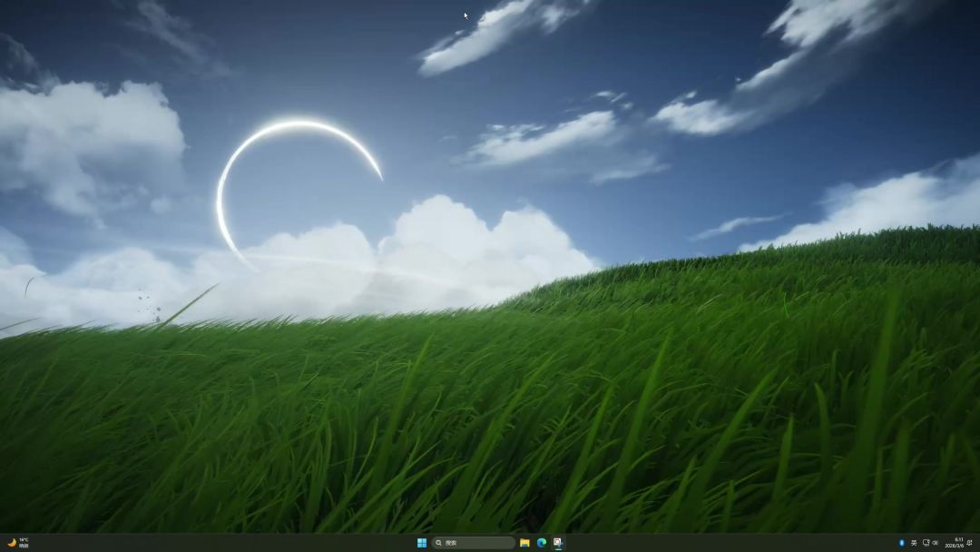
Task: Open File Explorer from the taskbar
Action: [x=524, y=543]
